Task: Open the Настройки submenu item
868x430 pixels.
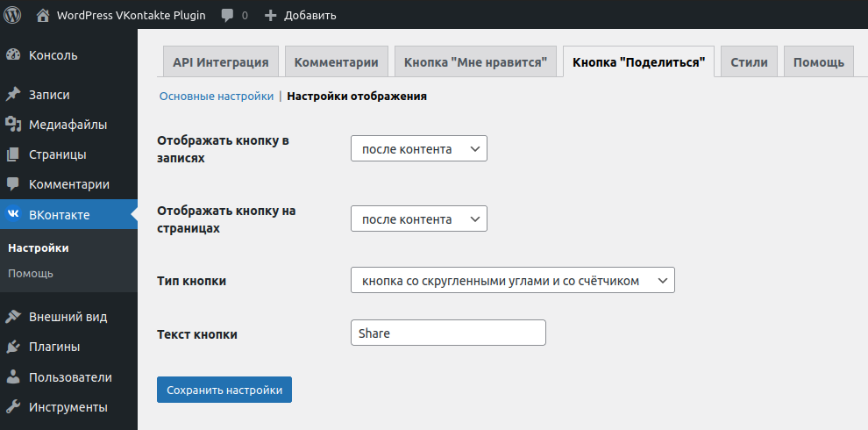Action: pos(39,248)
